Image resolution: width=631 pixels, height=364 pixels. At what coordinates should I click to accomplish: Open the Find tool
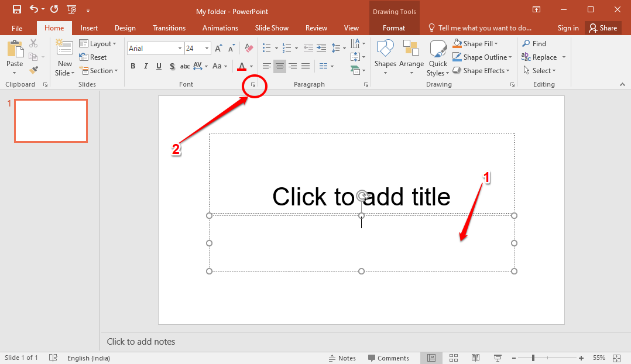click(x=533, y=43)
